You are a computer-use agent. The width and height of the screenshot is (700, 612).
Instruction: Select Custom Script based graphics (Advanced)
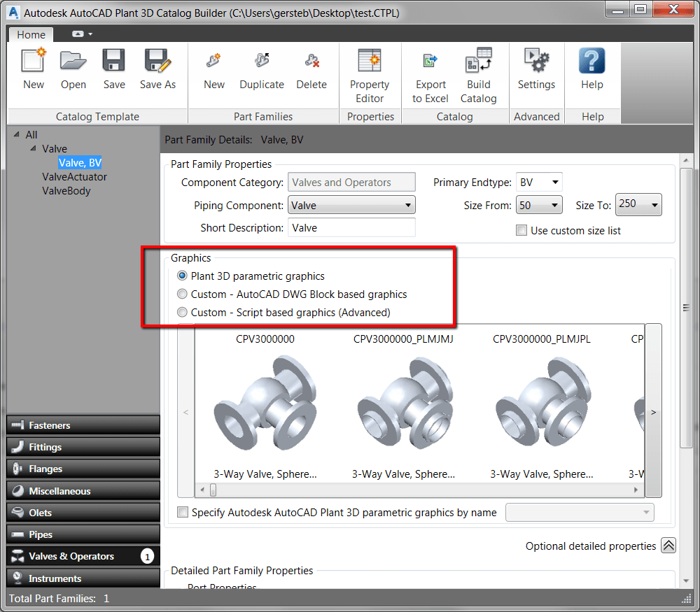click(182, 312)
